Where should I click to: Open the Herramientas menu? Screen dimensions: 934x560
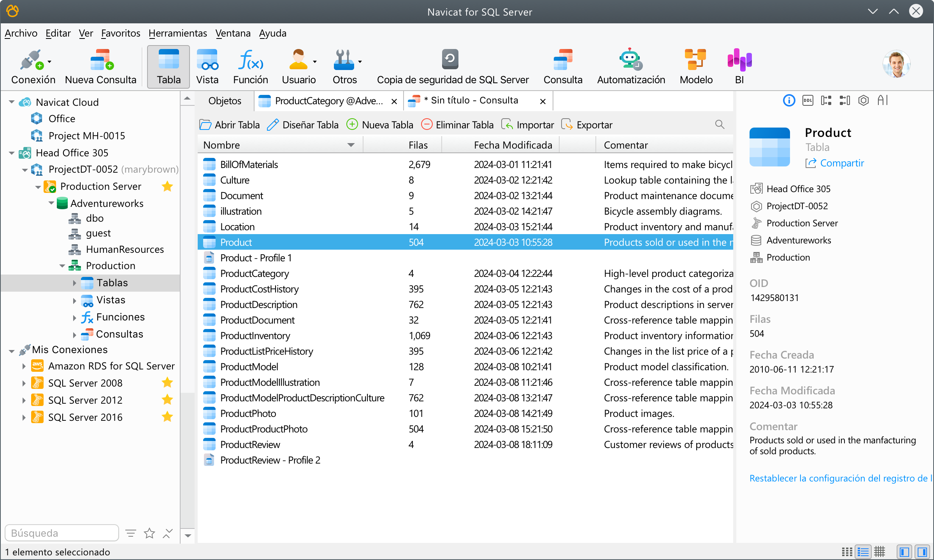tap(177, 33)
